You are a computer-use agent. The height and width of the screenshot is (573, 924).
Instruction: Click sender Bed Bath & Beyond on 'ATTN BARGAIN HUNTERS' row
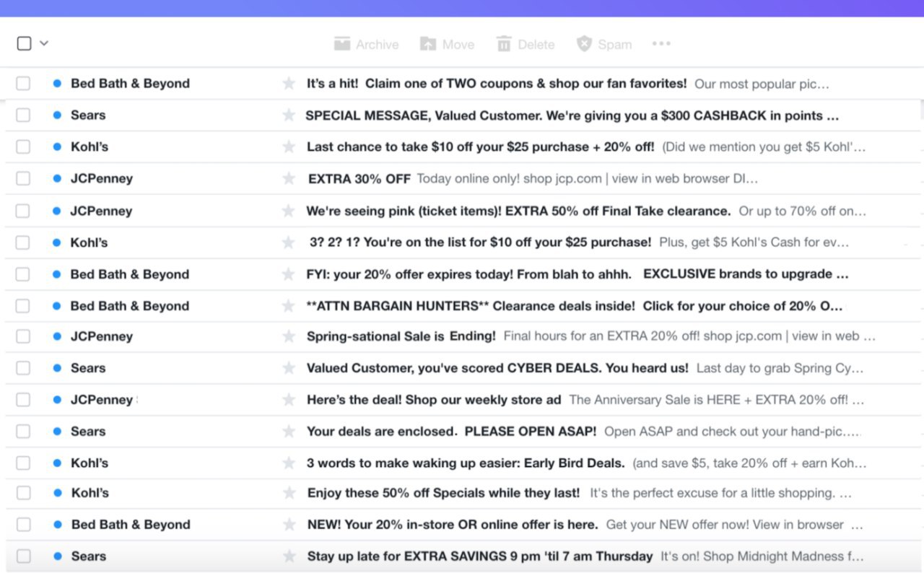point(130,306)
